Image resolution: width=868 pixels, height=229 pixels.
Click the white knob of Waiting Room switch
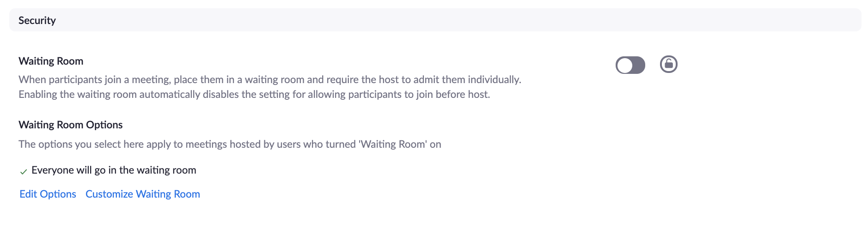tap(624, 65)
